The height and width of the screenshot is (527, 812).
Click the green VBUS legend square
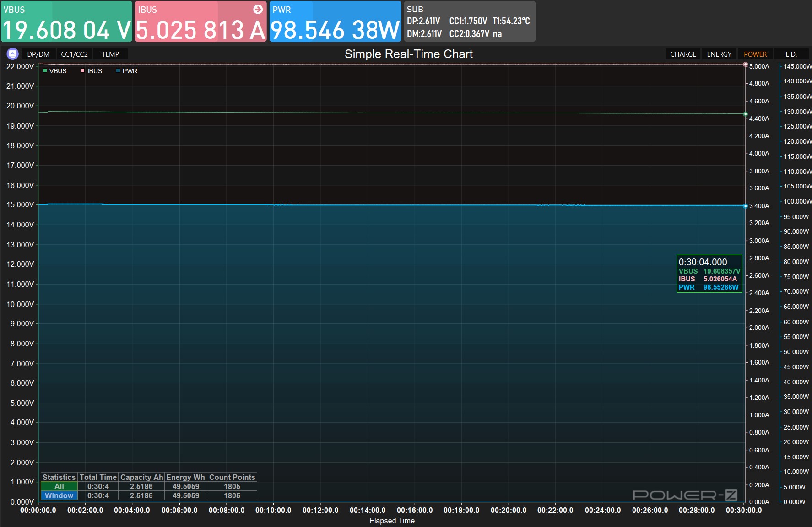pyautogui.click(x=45, y=71)
